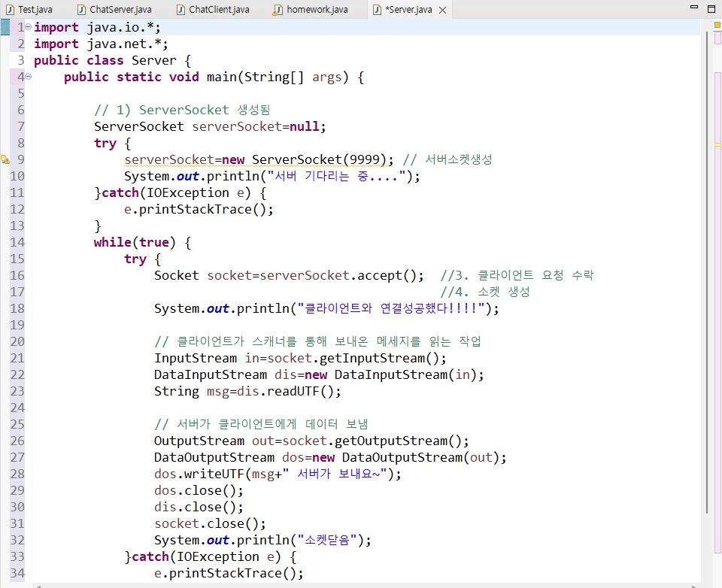This screenshot has width=722, height=588.
Task: Click the warning marker on line 9
Action: [5, 159]
